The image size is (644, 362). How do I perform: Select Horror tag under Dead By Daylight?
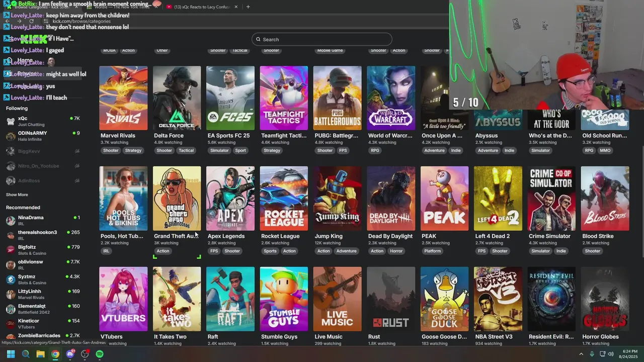[x=396, y=251]
